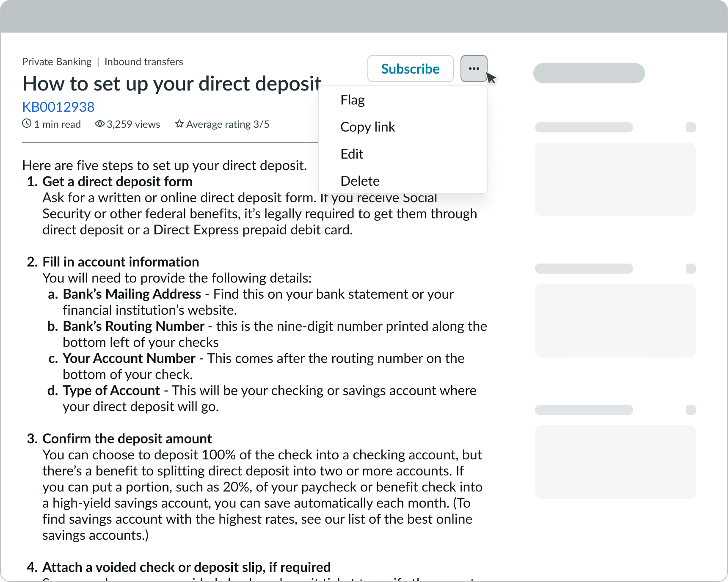Screen dimensions: 728x582
Task: Click the 3,259 views count
Action: point(133,124)
